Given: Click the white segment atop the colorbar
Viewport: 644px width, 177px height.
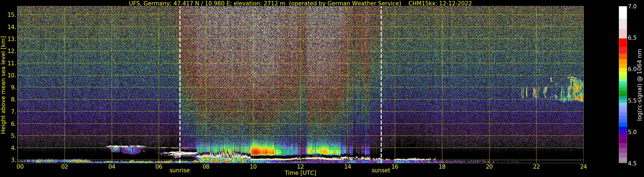Looking at the screenshot, I should click(623, 12).
